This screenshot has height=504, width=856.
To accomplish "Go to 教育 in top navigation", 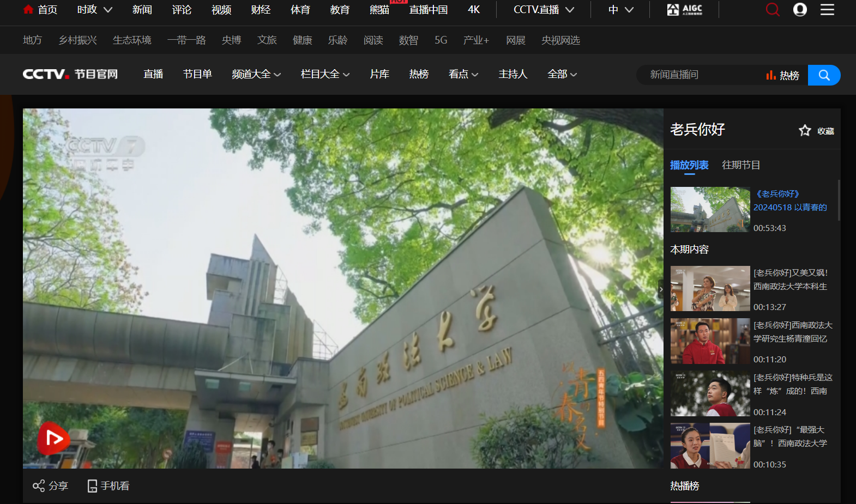I will (340, 10).
